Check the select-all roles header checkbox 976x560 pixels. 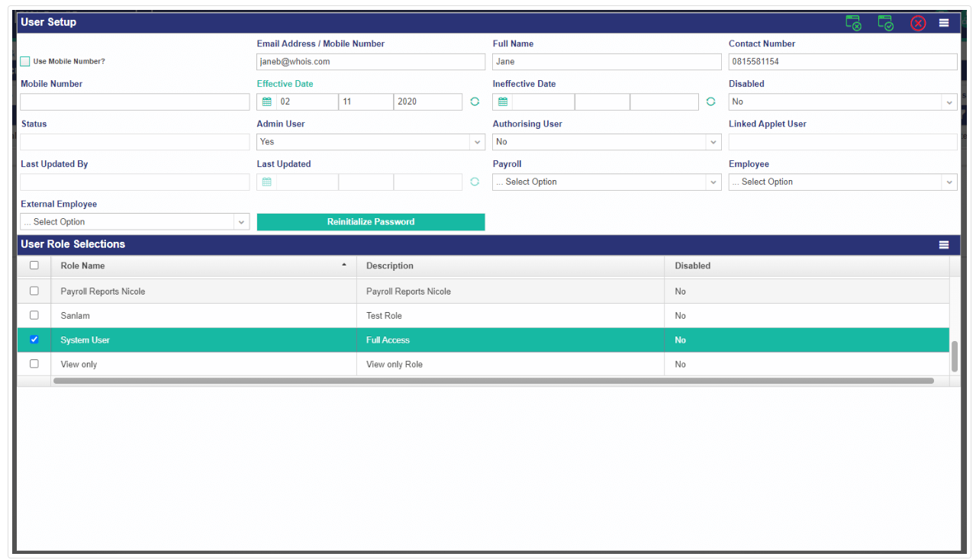[x=34, y=266]
